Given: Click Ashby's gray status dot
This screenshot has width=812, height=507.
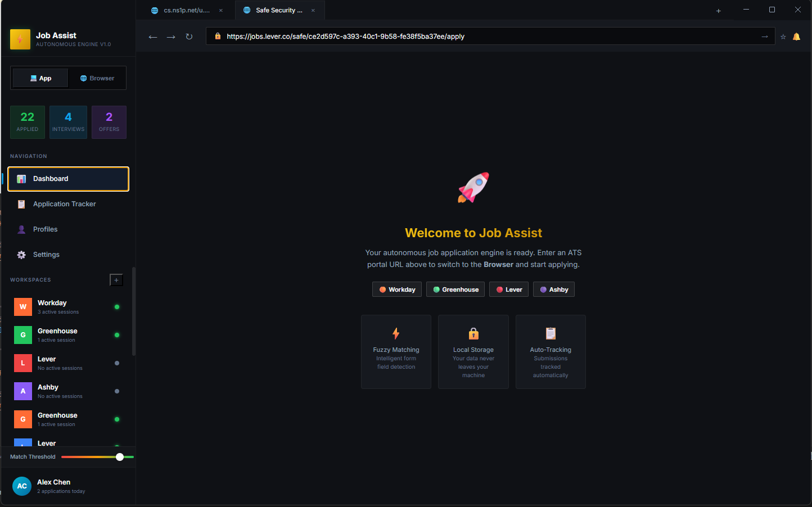Looking at the screenshot, I should tap(117, 391).
